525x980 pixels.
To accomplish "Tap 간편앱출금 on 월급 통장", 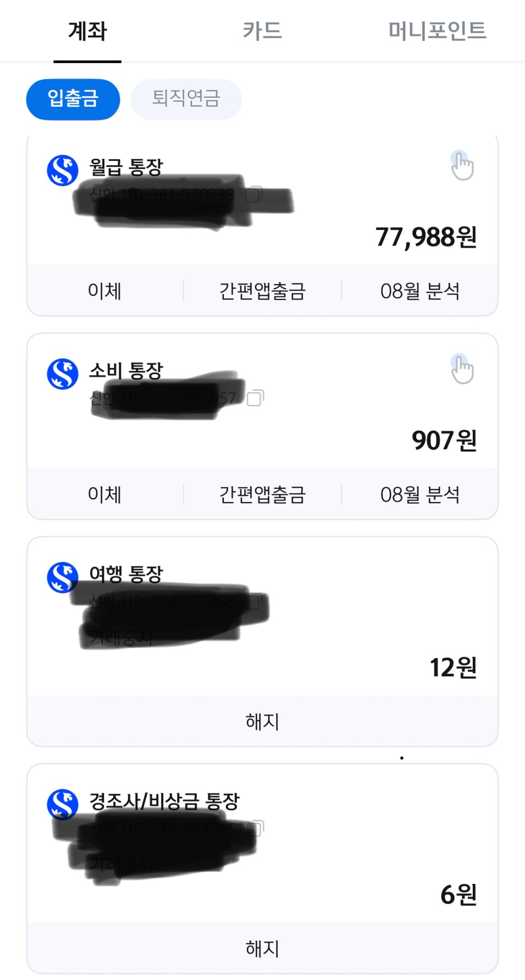I will (262, 291).
